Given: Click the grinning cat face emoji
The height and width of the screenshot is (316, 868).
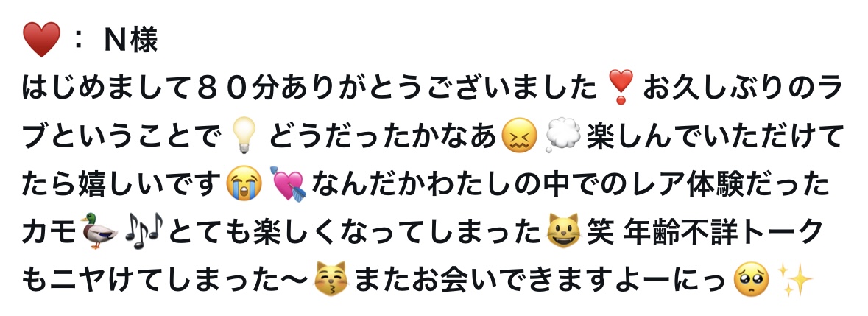Looking at the screenshot, I should pos(563,232).
